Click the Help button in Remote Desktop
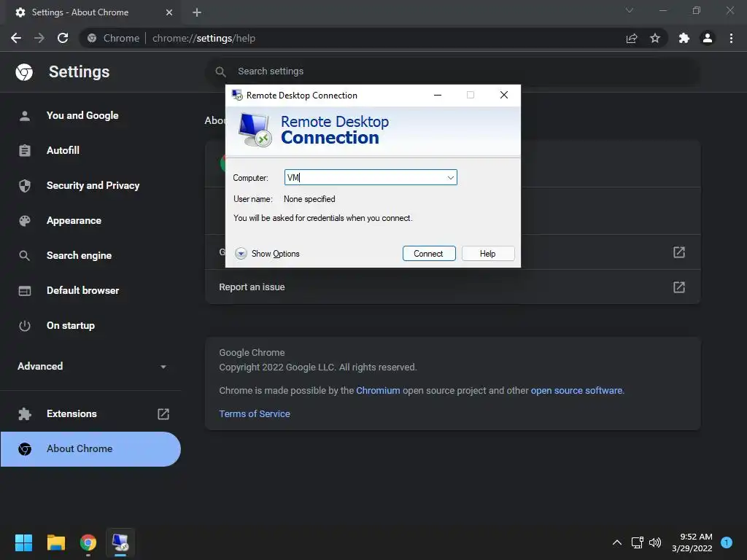Image resolution: width=747 pixels, height=560 pixels. [488, 254]
